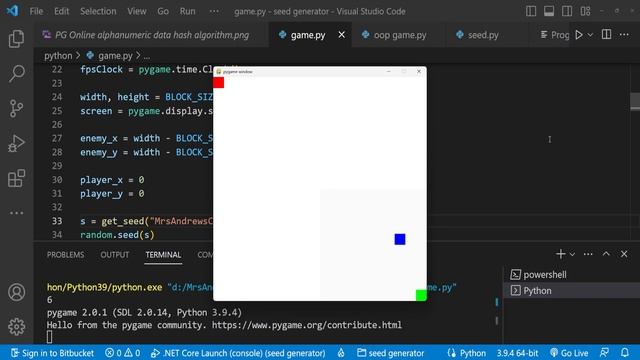Customize layout from title bar icon

[585, 11]
